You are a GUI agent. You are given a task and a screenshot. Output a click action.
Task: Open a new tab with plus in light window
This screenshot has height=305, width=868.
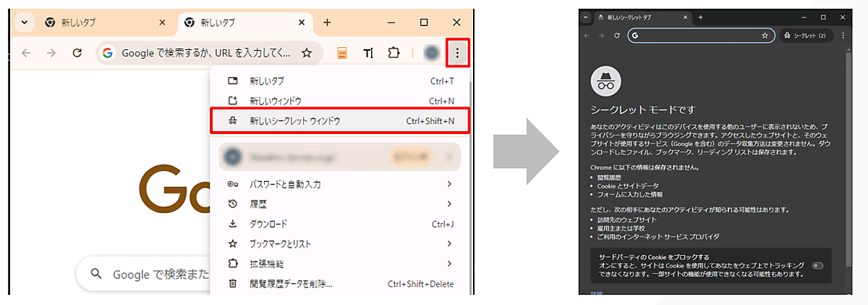click(x=327, y=22)
